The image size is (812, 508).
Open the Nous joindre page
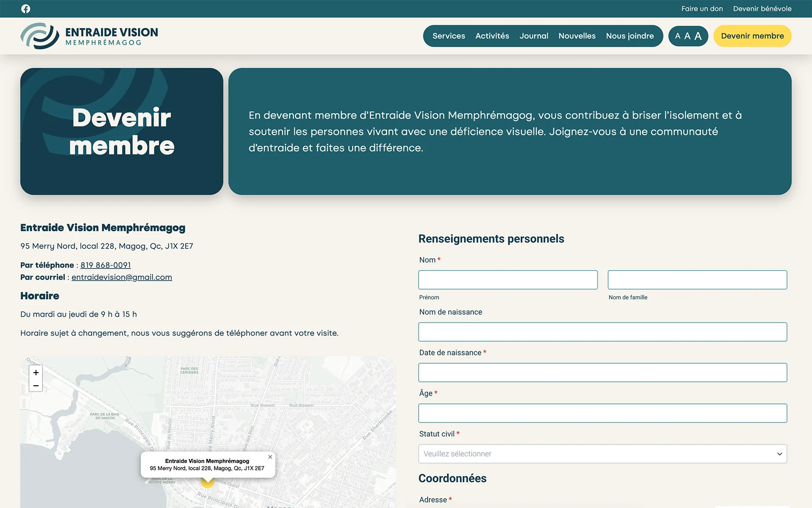coord(630,36)
